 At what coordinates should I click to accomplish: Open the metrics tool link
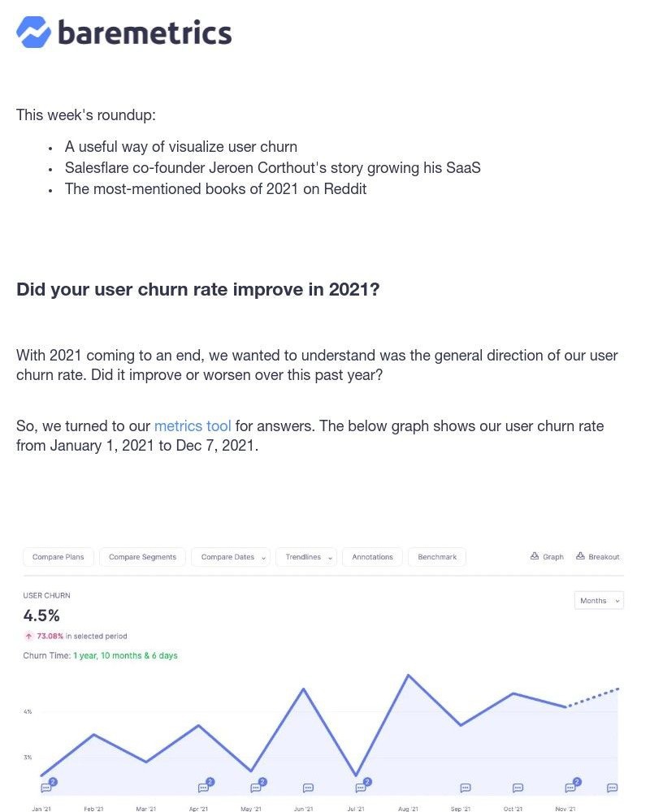tap(193, 425)
